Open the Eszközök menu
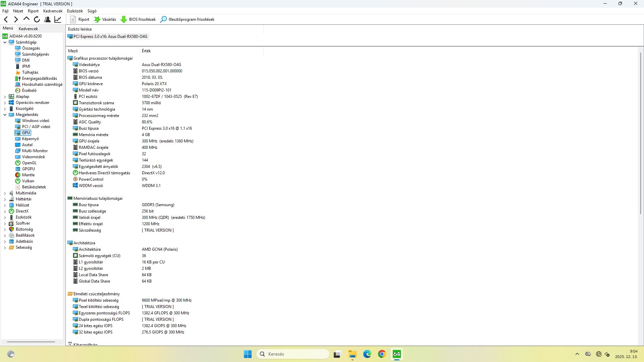This screenshot has width=644, height=362. tap(74, 11)
